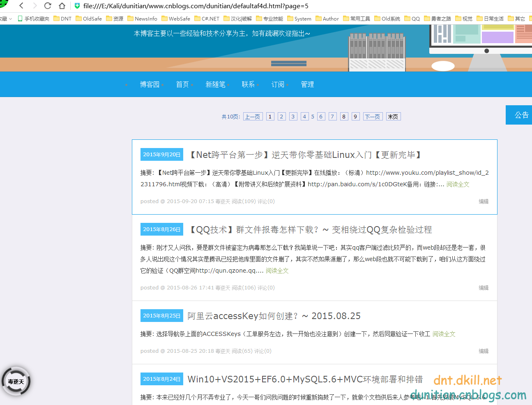Open the 公告 side tab

click(520, 115)
